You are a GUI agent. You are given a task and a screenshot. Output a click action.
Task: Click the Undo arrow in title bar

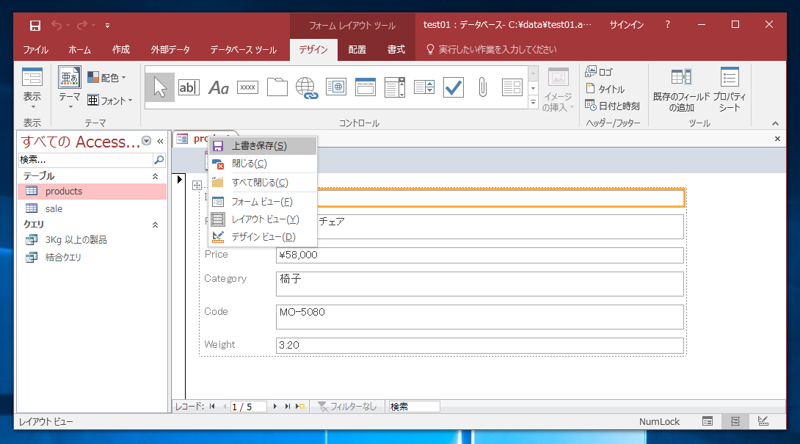(x=56, y=25)
